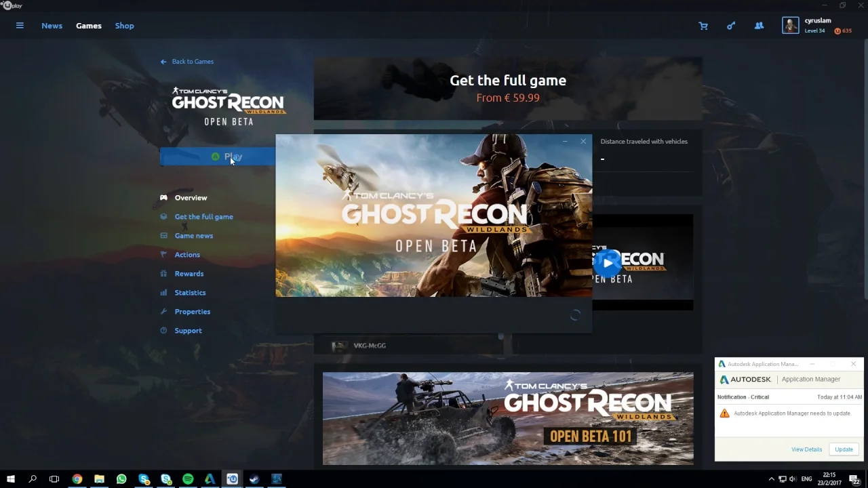Open the Statistics section
Screen dimensions: 868x488
(x=190, y=293)
